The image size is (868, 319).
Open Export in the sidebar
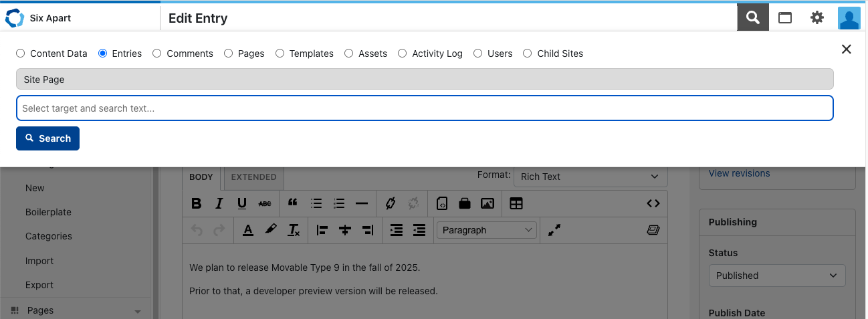pos(39,285)
